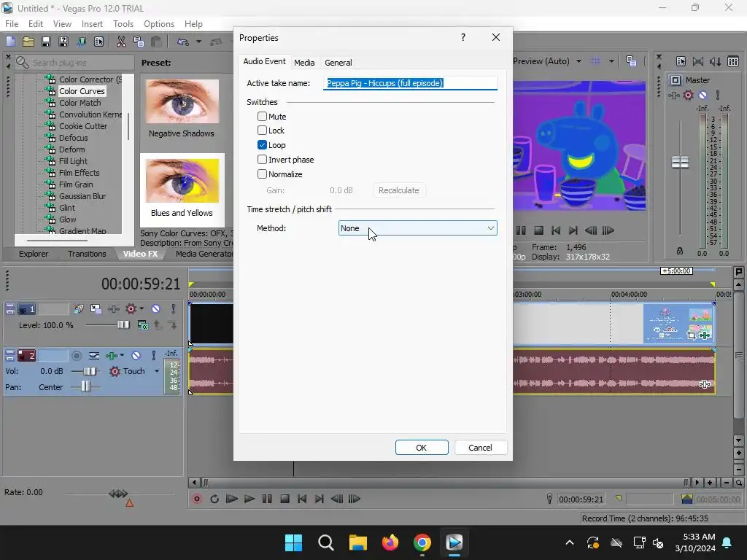
Task: Click the video track 1 Solo exclamation icon
Action: (174, 309)
